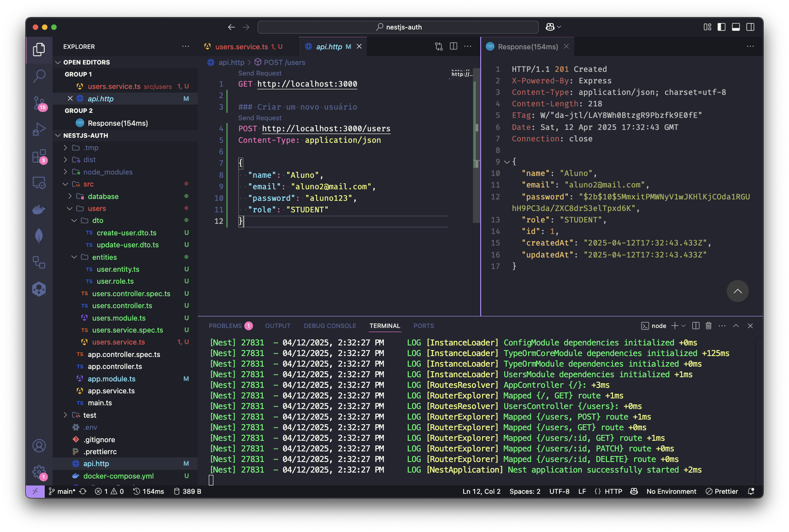Click POST /users breadcrumb item
The image size is (789, 532).
pyautogui.click(x=280, y=62)
